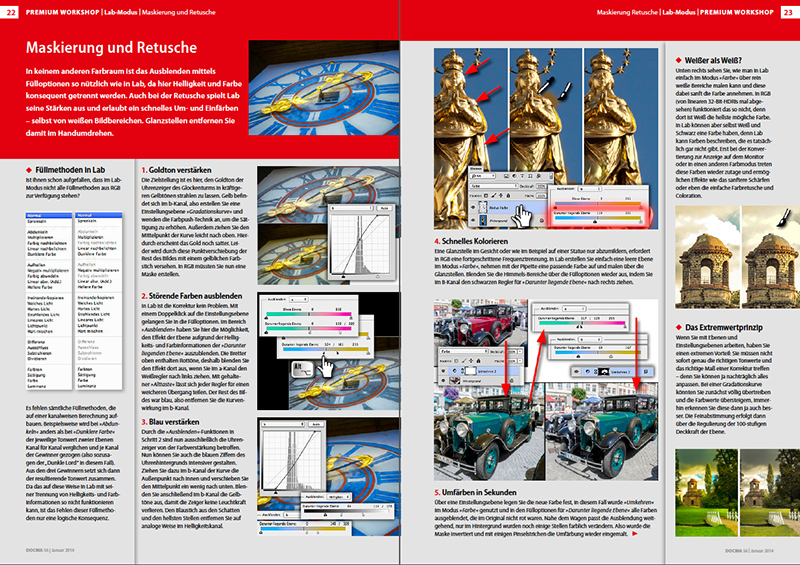Click lock position icon in car layers panel
800x565 pixels.
click(471, 361)
